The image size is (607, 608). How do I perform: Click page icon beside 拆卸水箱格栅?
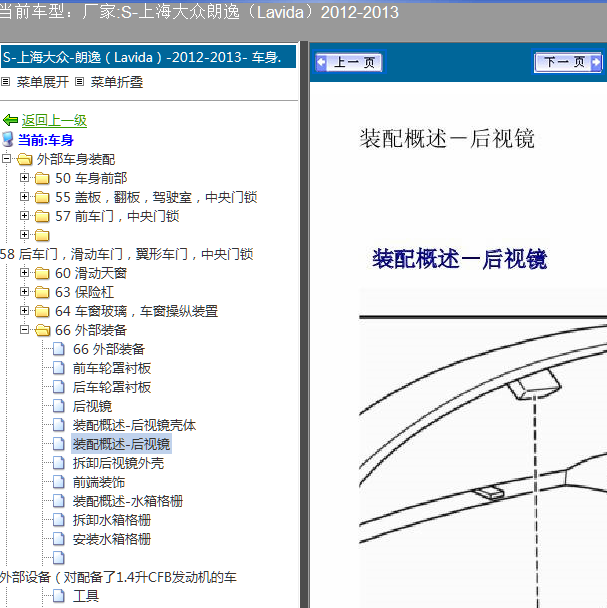coord(59,520)
